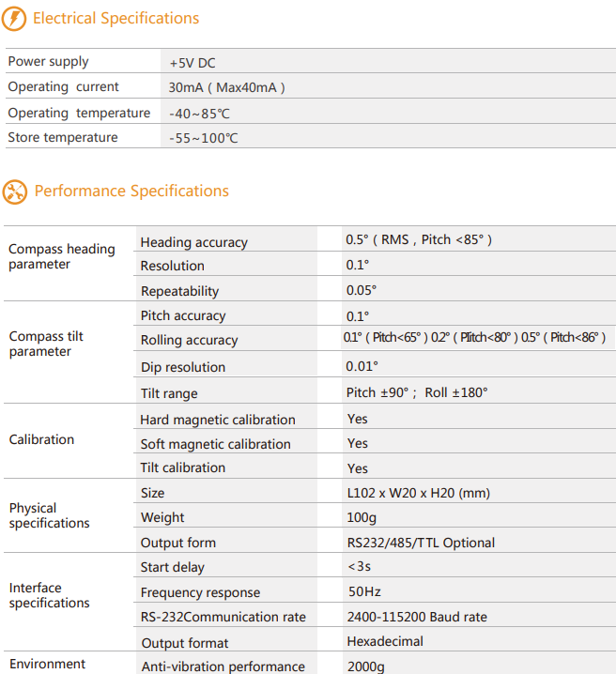Select the '0.05°' repeatability value
Image resolution: width=616 pixels, height=674 pixels.
(x=362, y=290)
